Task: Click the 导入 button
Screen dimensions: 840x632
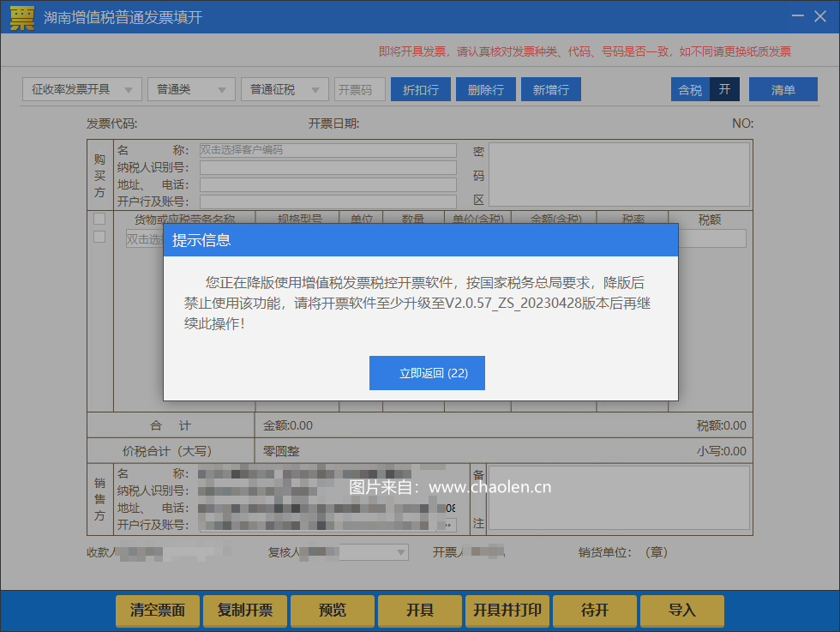Action: [x=682, y=611]
